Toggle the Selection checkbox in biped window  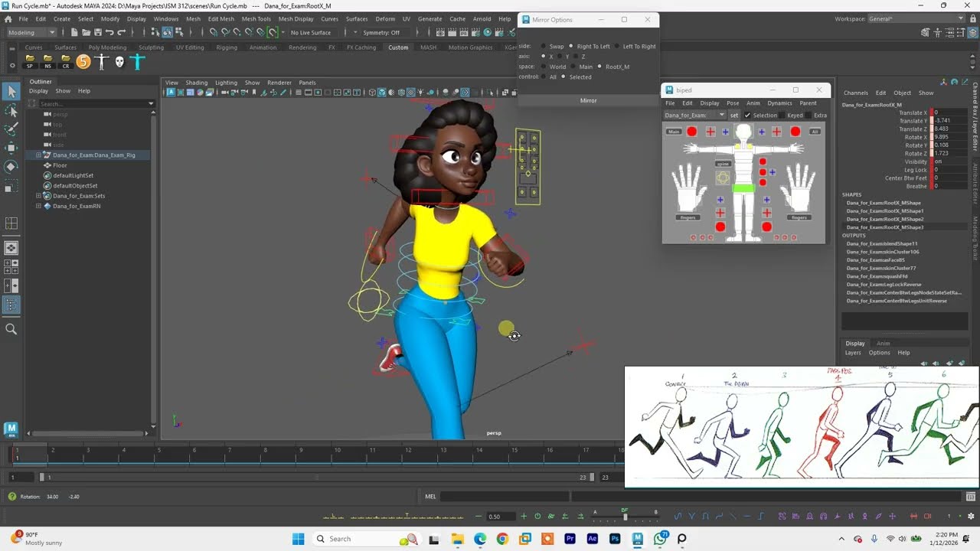(x=747, y=115)
